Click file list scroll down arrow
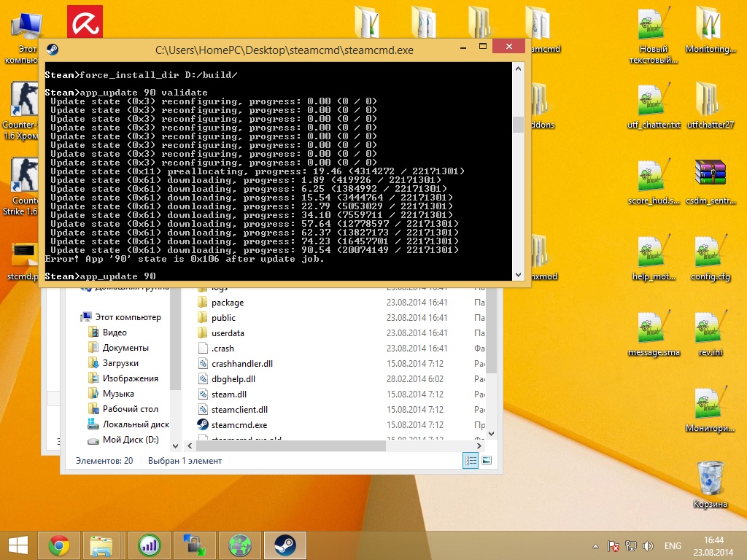The image size is (747, 560). pos(492,434)
